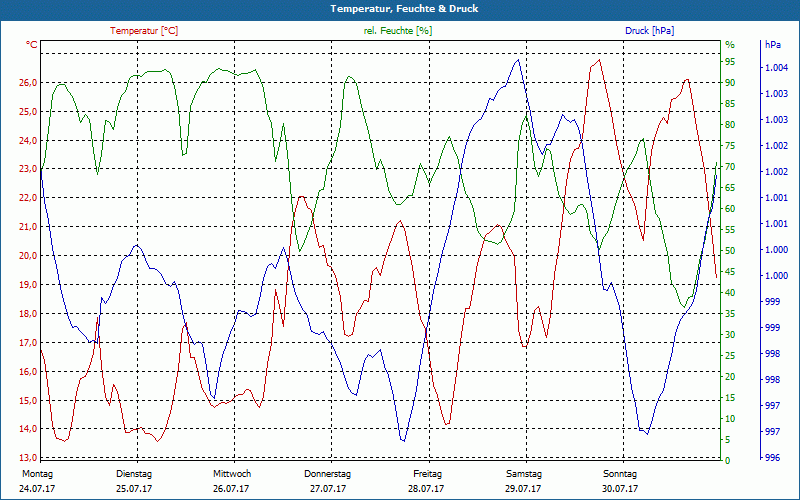Click the 16,0 temperature axis value
The height and width of the screenshot is (500, 800).
29,371
